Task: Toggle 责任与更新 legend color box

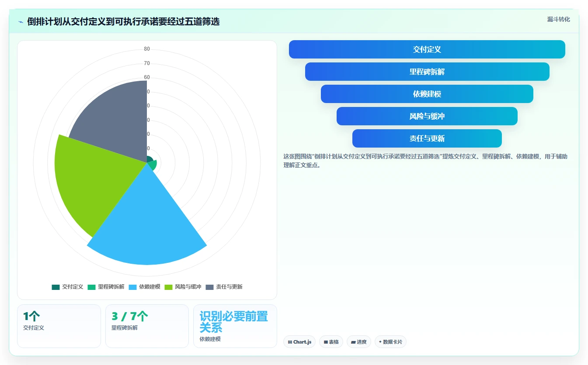Action: (x=209, y=287)
